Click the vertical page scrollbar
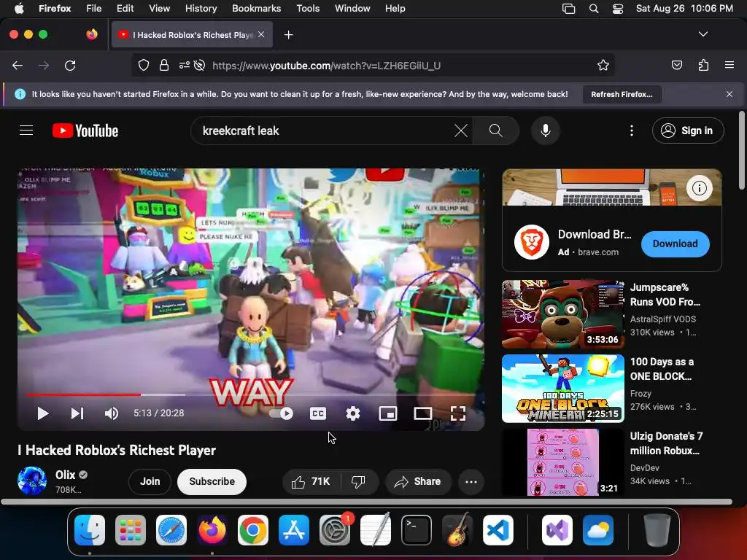Image resolution: width=747 pixels, height=560 pixels. [742, 150]
